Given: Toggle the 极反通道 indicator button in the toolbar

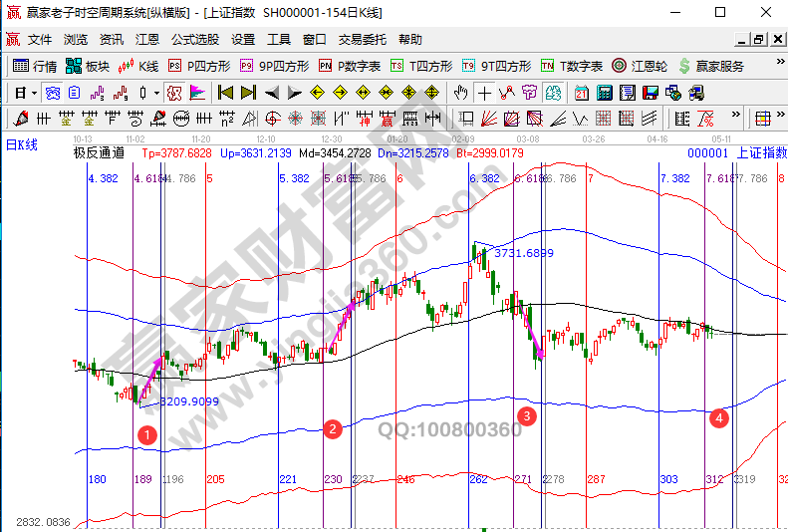Looking at the screenshot, I should tap(173, 93).
